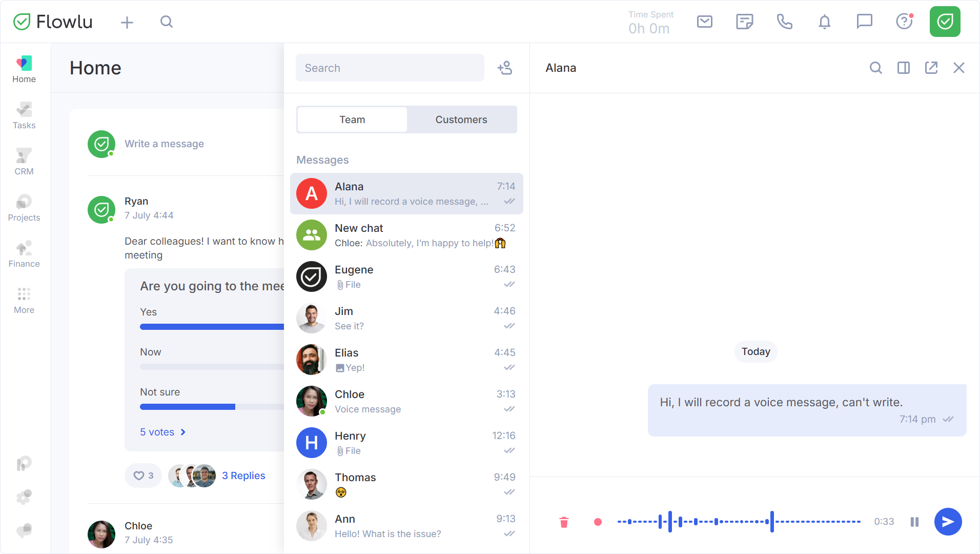
Task: Open the notes icon in top bar
Action: tap(745, 22)
